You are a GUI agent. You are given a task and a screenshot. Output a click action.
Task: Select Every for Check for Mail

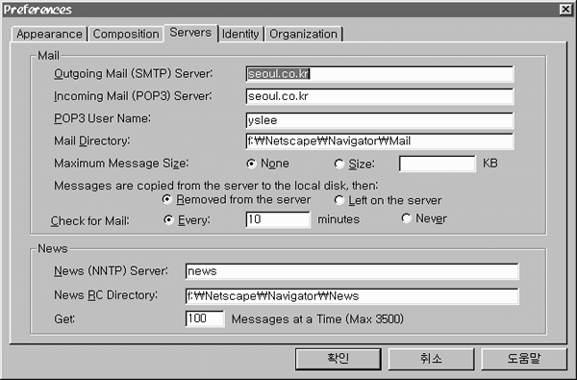pos(169,220)
